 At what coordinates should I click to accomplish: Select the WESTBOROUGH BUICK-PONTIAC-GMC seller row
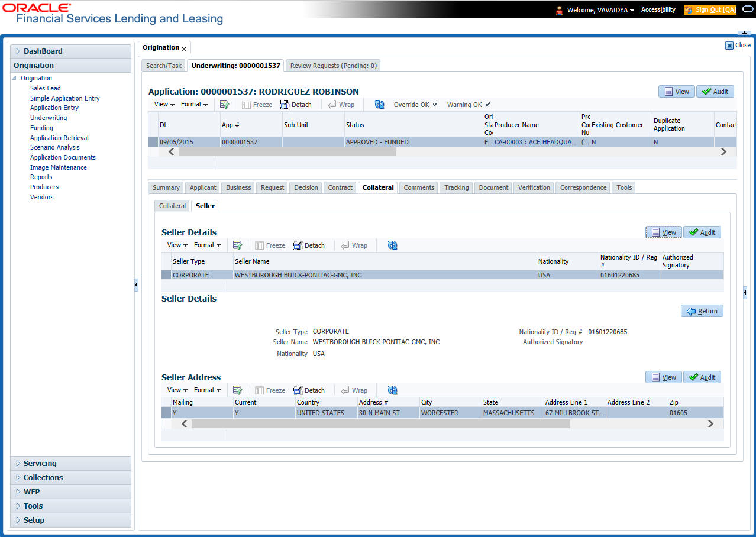coord(442,275)
